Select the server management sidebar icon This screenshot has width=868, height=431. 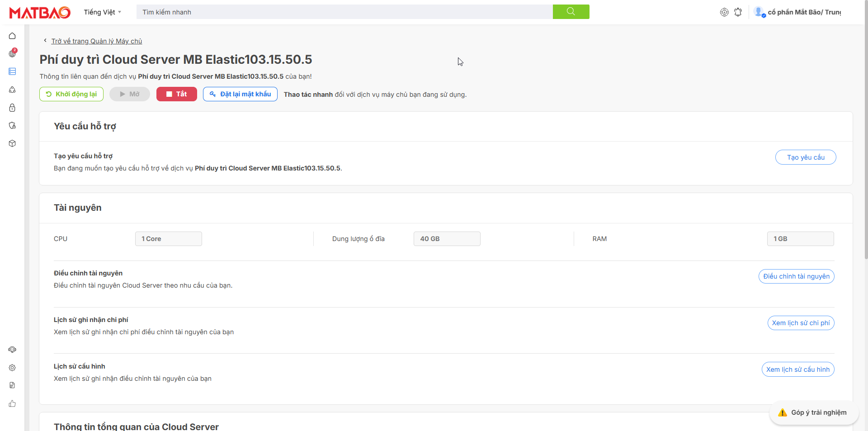[12, 71]
